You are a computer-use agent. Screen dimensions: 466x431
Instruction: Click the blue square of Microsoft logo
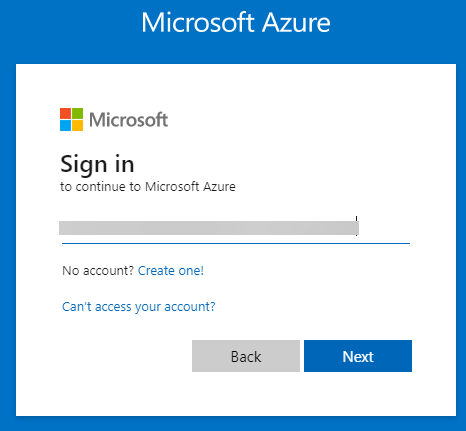[65, 126]
